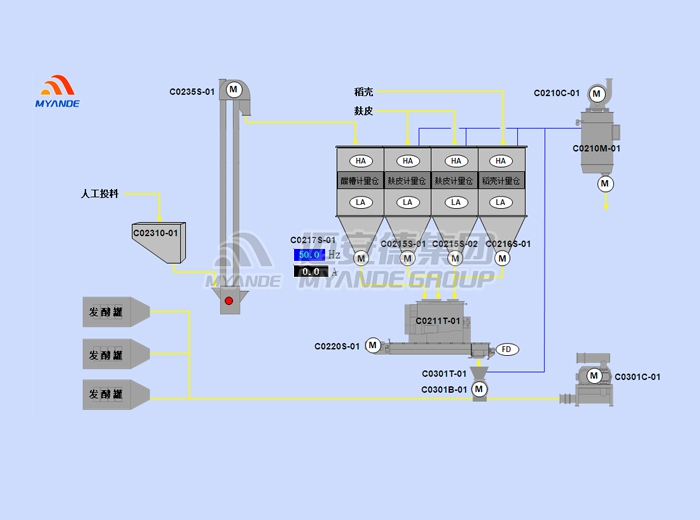
Task: Click the motor below the C0210M-01 unit
Action: [605, 183]
